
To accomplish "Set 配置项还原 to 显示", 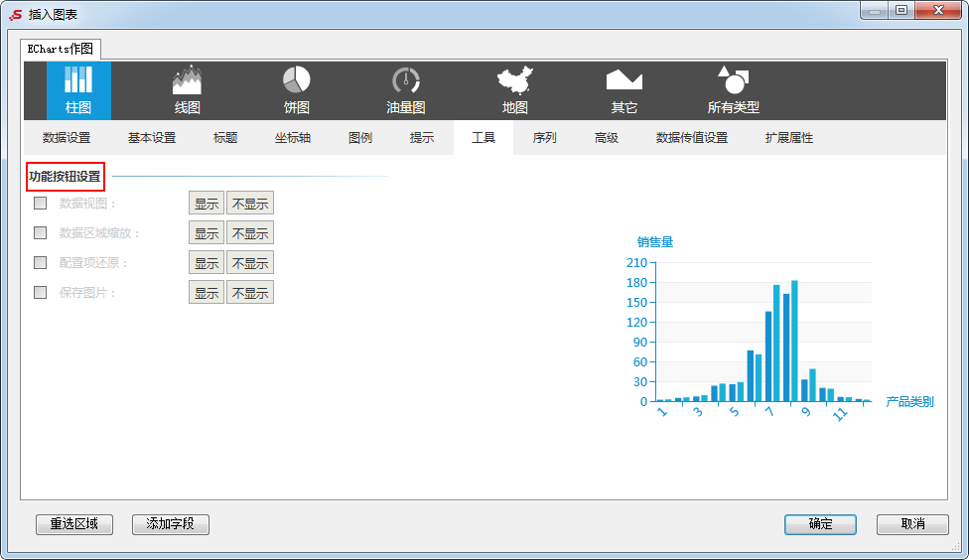I will coord(207,263).
